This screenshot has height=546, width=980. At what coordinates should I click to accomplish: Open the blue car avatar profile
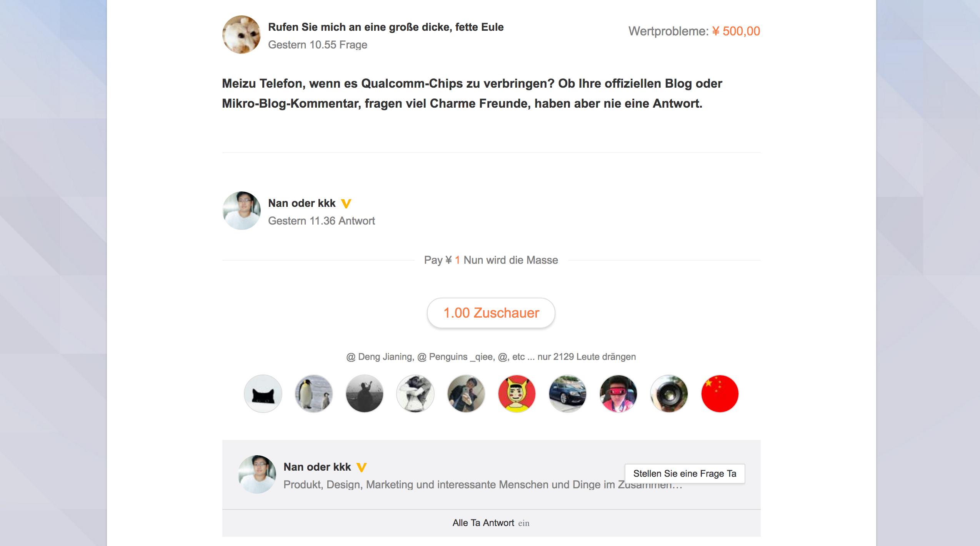[x=568, y=394]
